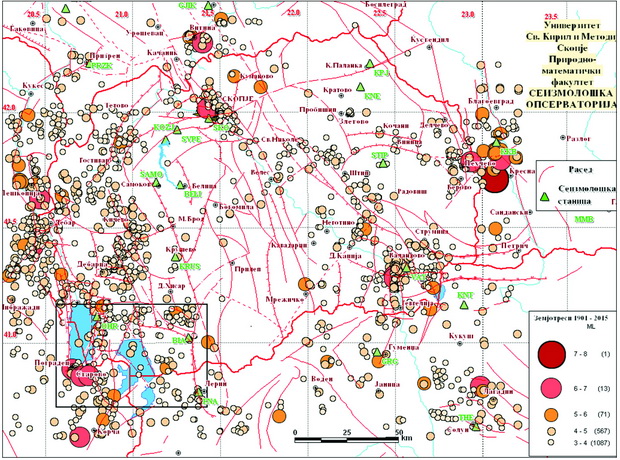Select the 'MMB' green station label
Image resolution: width=620 pixels, height=460 pixels.
tap(584, 219)
